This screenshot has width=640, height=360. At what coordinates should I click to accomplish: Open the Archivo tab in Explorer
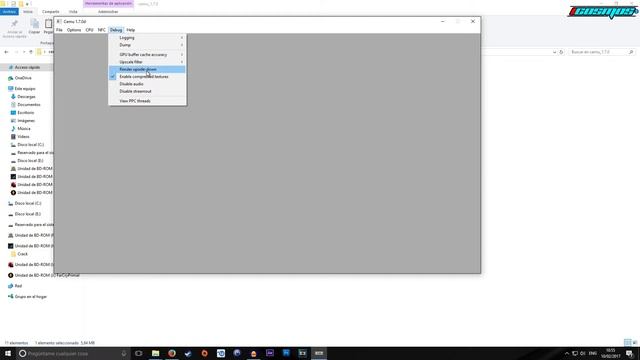click(x=9, y=12)
